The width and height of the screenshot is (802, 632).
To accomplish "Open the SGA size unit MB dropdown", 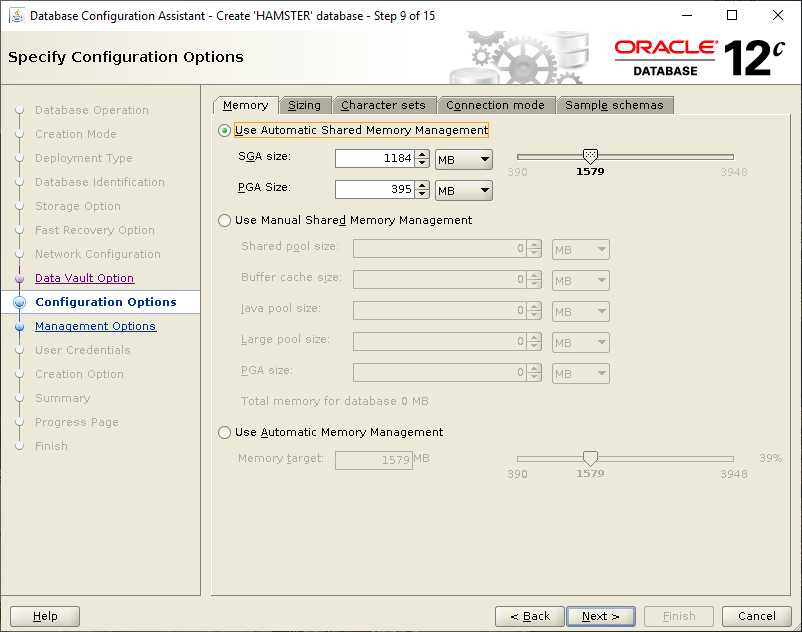I will 464,160.
